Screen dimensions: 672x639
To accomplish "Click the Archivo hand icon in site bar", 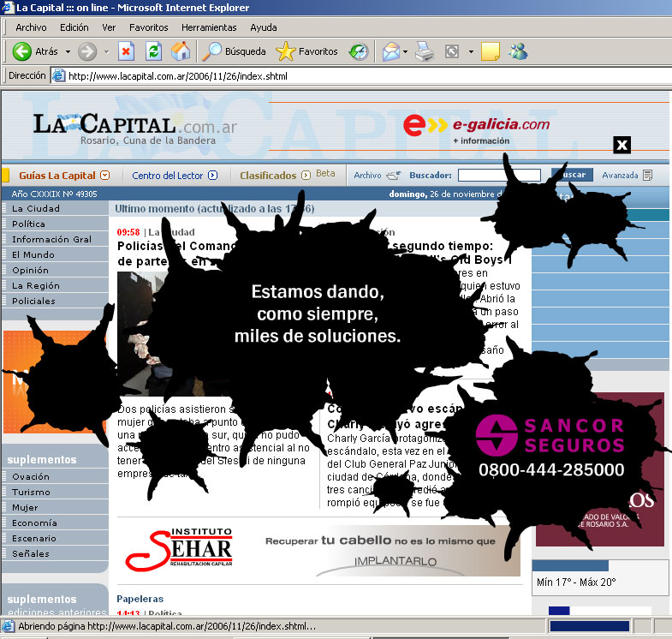I will point(394,175).
